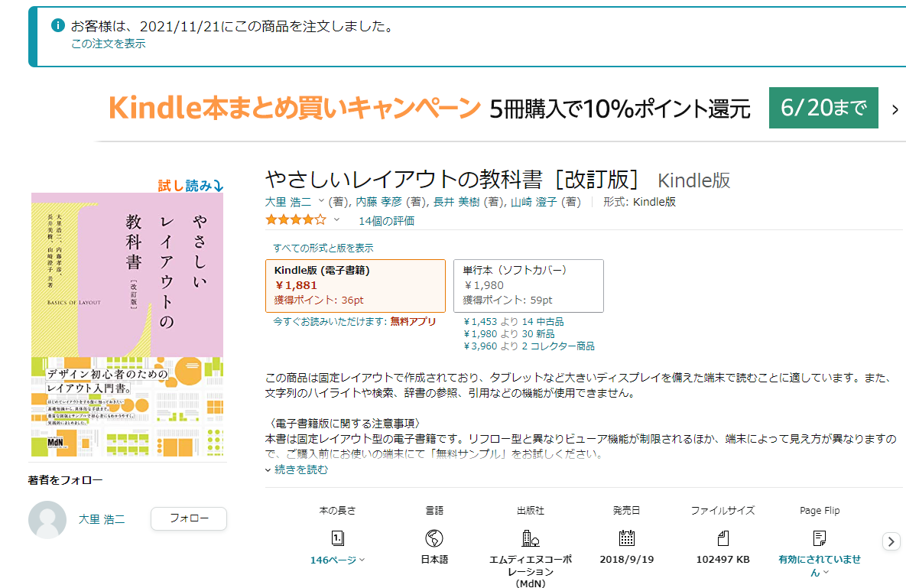Click 'すべての形式と版を表示' link
Viewport: 906px width, 588px height.
coord(323,249)
